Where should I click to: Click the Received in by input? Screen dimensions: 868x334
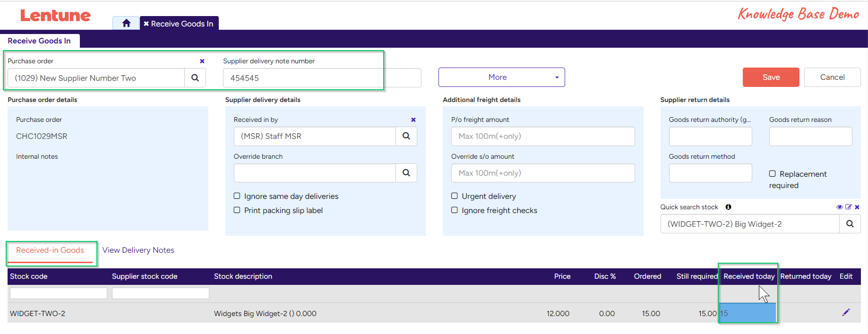pos(315,136)
